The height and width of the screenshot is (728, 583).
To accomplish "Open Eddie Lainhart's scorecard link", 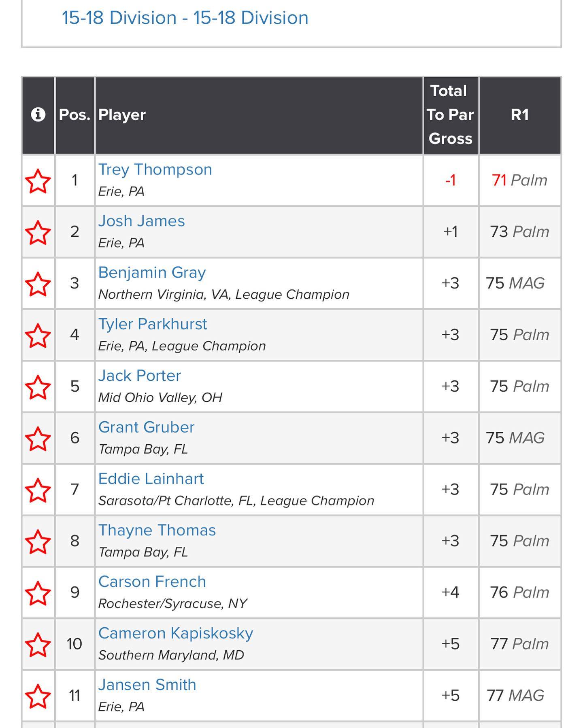I will click(x=151, y=479).
